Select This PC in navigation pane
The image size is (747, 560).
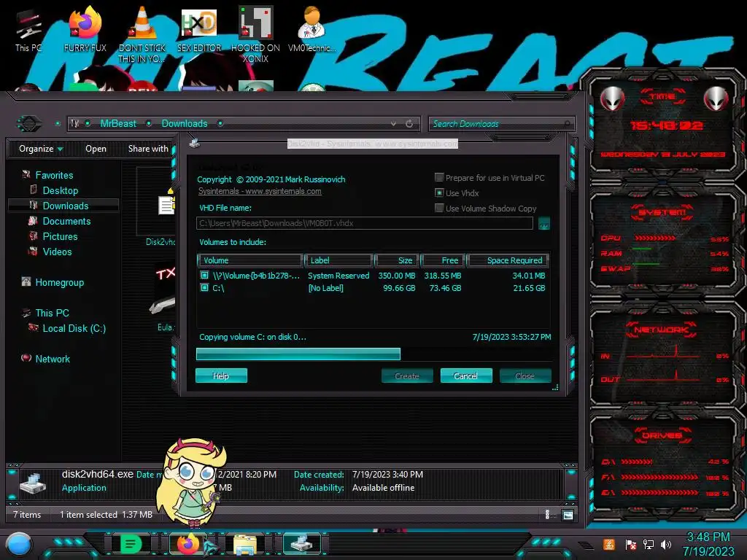52,313
